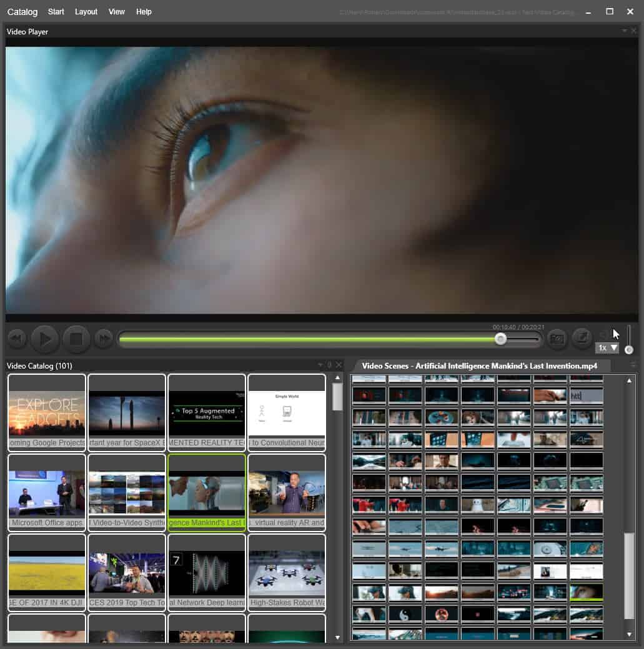Screen dimensions: 644x649
Task: Click the fast-forward button in player
Action: coord(104,339)
